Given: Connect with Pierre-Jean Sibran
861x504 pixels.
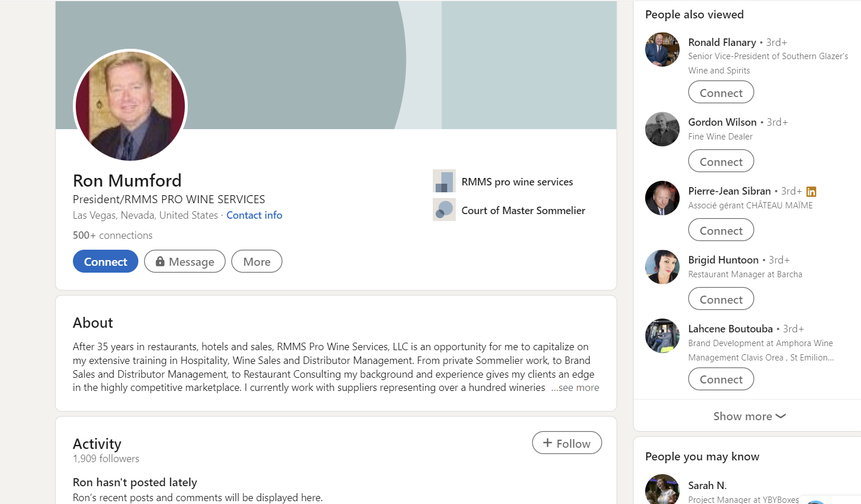Looking at the screenshot, I should (x=720, y=230).
